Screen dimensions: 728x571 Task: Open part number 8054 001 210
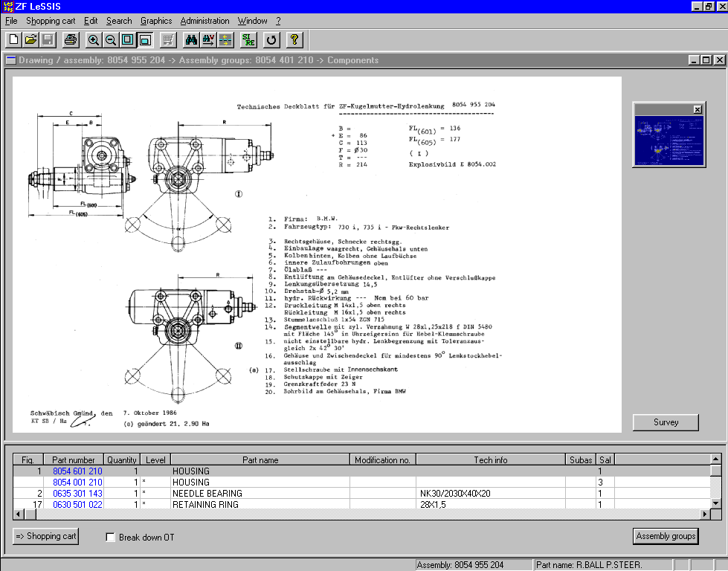tap(77, 483)
